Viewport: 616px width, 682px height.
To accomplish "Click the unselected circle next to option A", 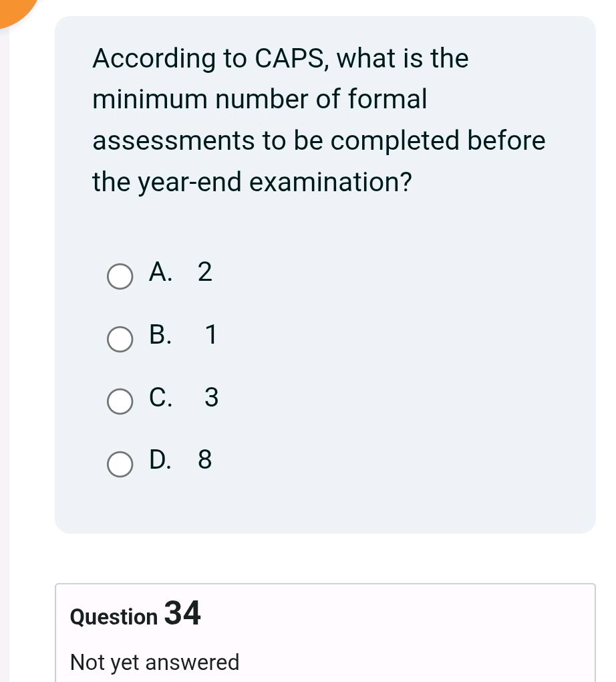I will [120, 276].
